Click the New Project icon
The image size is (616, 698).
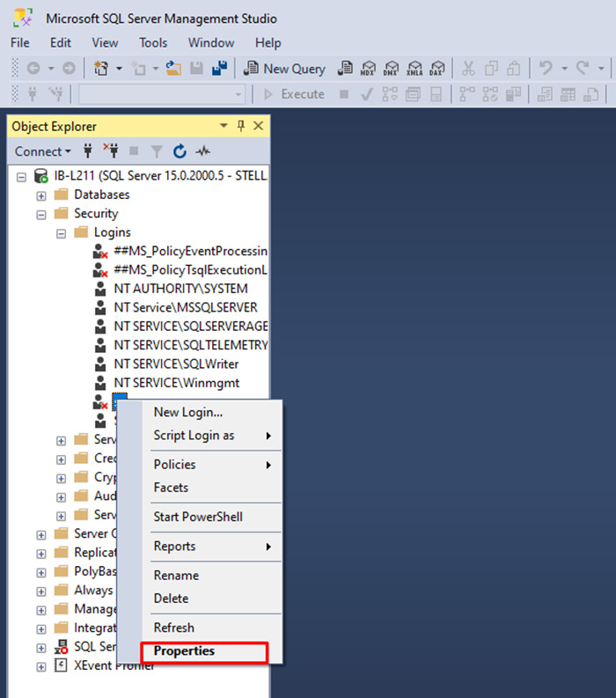[x=101, y=69]
